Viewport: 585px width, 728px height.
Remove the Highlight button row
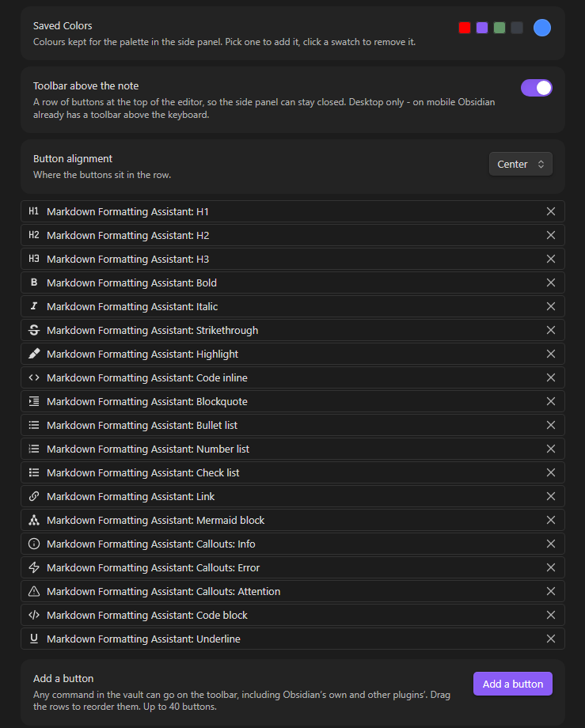pyautogui.click(x=551, y=354)
